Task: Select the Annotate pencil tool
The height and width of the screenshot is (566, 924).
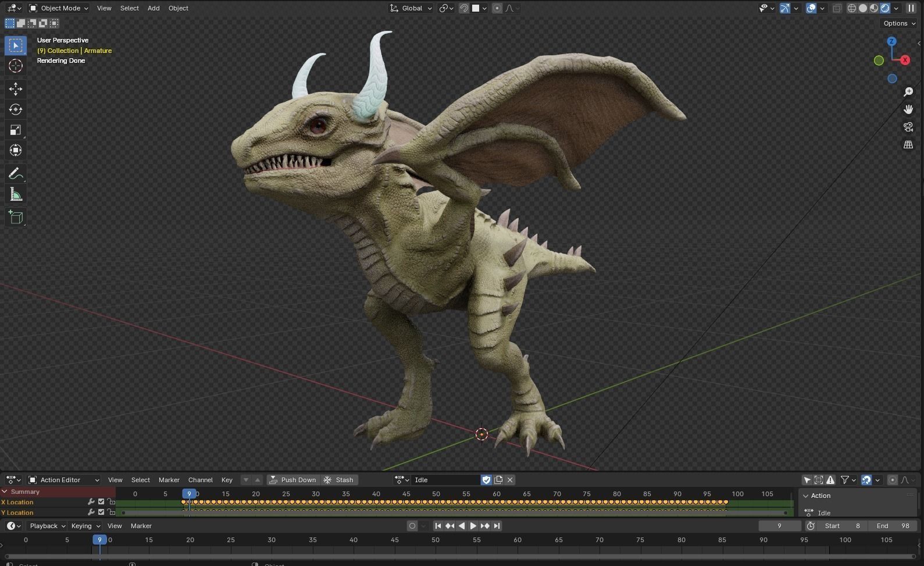Action: point(16,174)
